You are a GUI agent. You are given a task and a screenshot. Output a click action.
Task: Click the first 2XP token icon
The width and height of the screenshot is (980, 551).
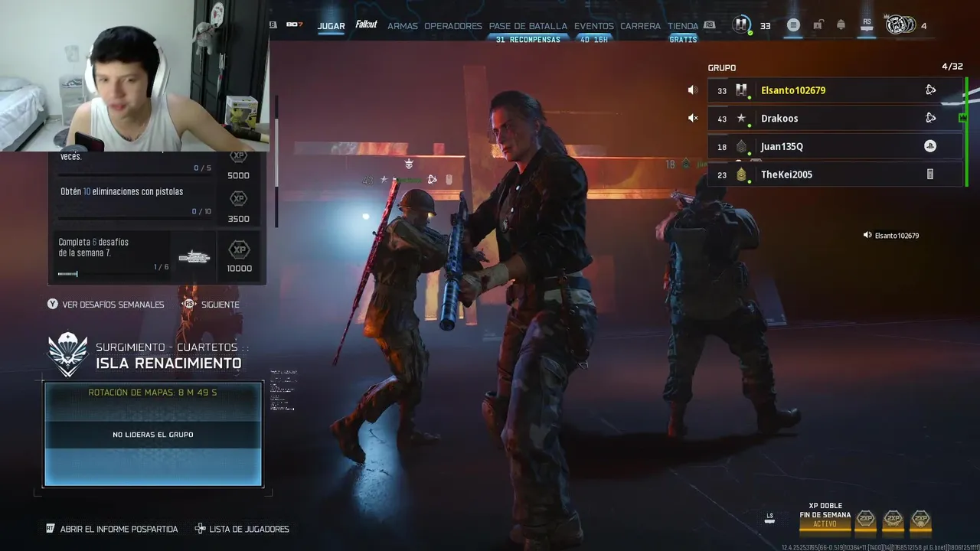865,519
